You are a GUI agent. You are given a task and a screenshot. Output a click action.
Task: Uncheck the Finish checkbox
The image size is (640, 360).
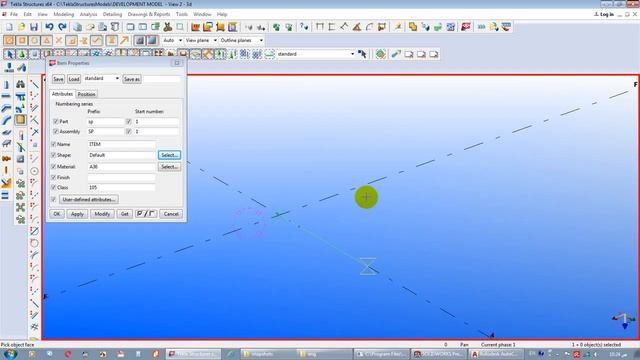tap(53, 178)
